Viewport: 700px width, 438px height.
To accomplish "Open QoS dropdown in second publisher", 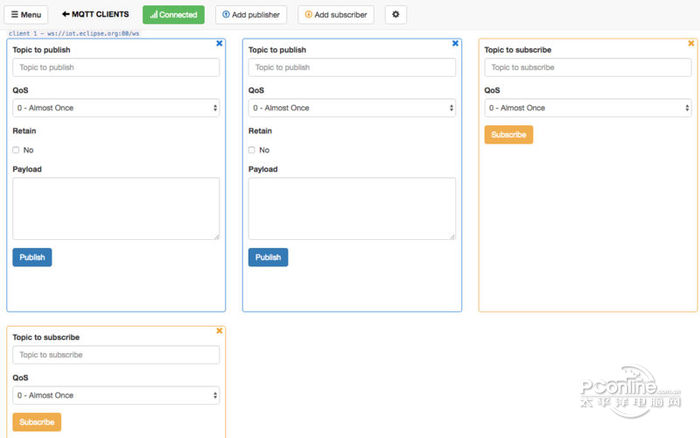I will (352, 108).
